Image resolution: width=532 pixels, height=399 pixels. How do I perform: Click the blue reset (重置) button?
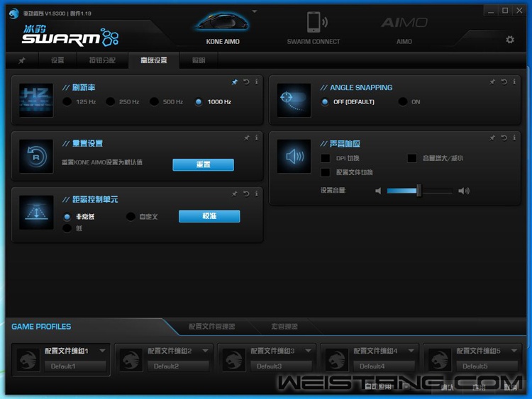[x=203, y=164]
